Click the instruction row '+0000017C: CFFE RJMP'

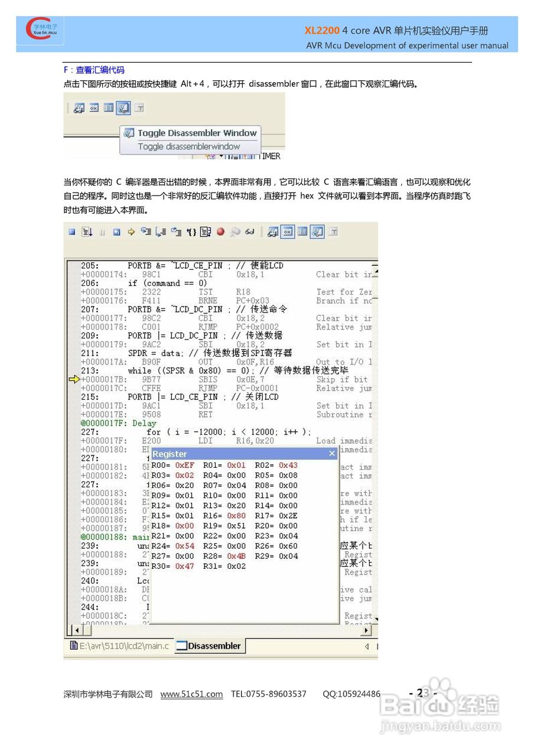coord(226,388)
